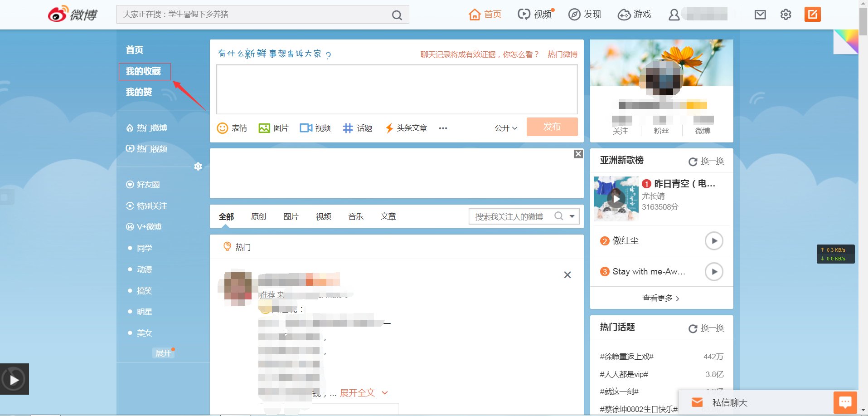Viewport: 868px width, 416px height.
Task: Click the 发布 publish button
Action: (x=552, y=127)
